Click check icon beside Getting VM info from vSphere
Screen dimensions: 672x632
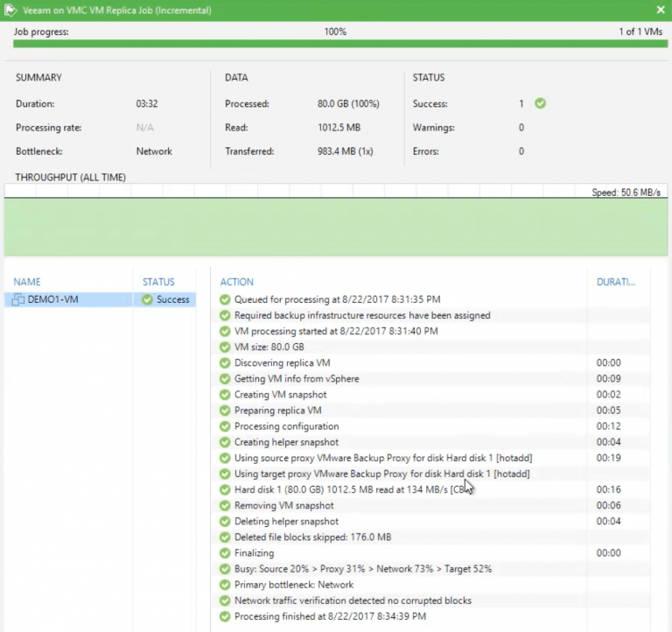(x=225, y=379)
